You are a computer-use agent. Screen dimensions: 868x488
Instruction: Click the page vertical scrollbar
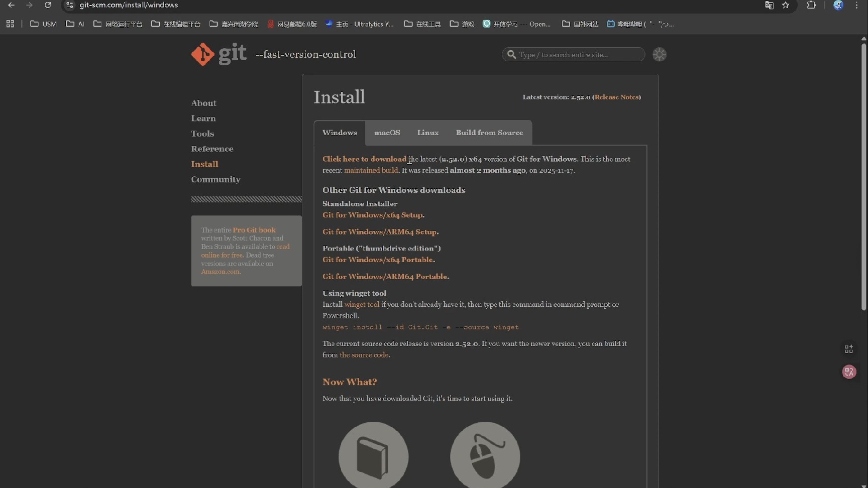(x=863, y=176)
